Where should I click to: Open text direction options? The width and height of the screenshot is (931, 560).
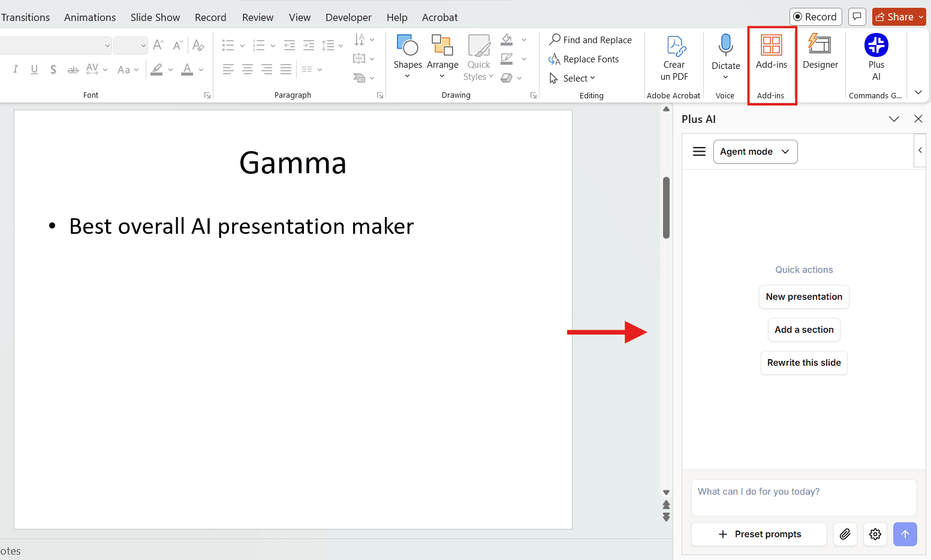click(364, 40)
